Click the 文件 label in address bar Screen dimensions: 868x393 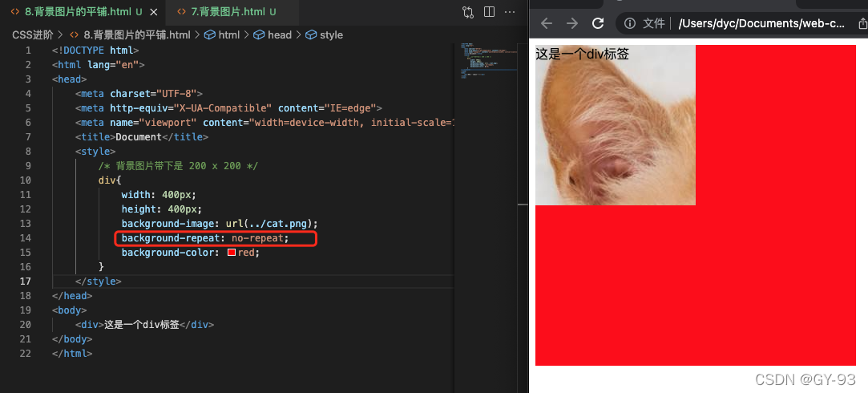click(653, 23)
